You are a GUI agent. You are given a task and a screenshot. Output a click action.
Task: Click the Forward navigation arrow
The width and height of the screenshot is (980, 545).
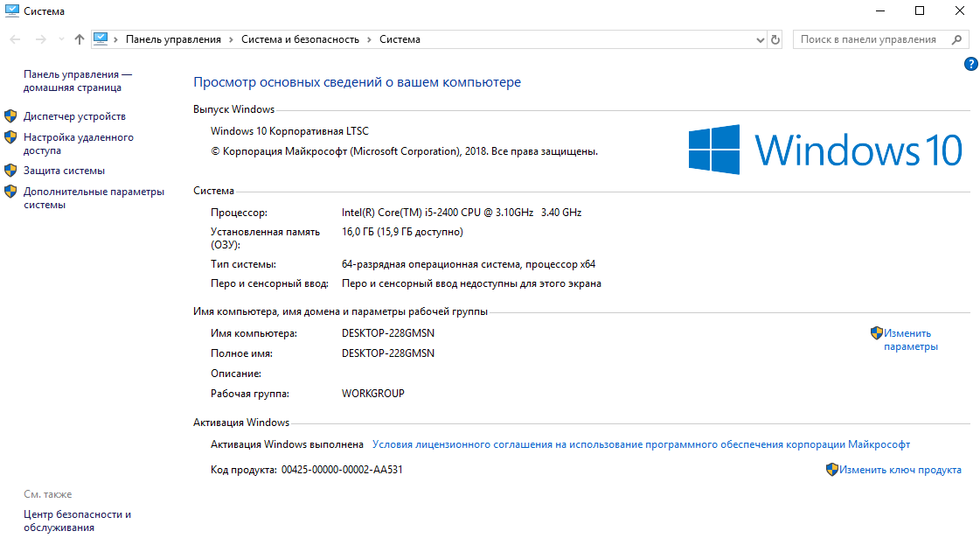point(40,39)
